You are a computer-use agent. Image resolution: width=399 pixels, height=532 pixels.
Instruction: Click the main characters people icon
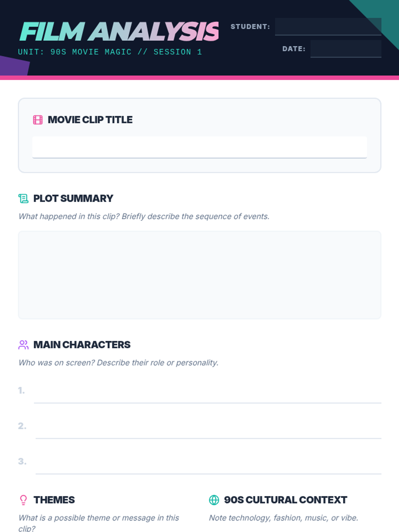coord(23,345)
